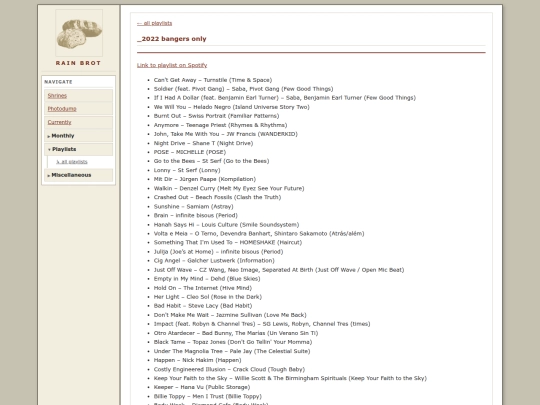Click the 'NAVIGATE' sidebar heading
Image resolution: width=540 pixels, height=405 pixels.
tap(59, 82)
